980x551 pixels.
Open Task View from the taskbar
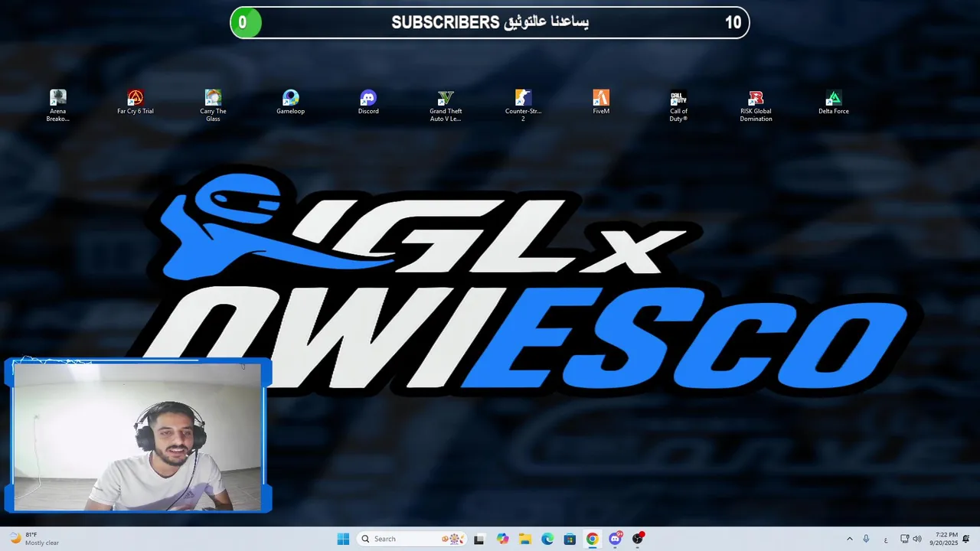(x=479, y=539)
